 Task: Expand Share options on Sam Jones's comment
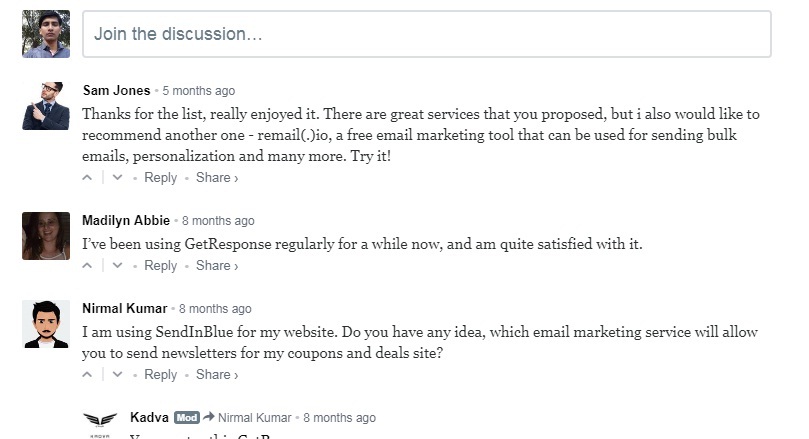point(217,177)
